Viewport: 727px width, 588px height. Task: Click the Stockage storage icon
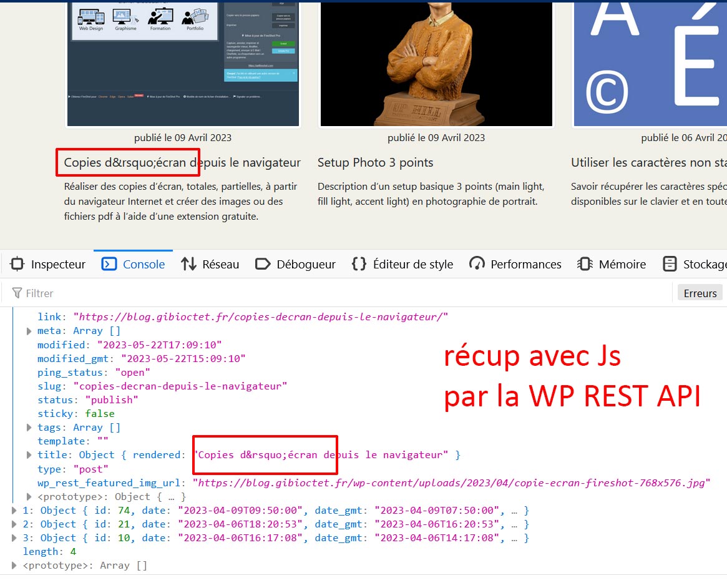670,264
